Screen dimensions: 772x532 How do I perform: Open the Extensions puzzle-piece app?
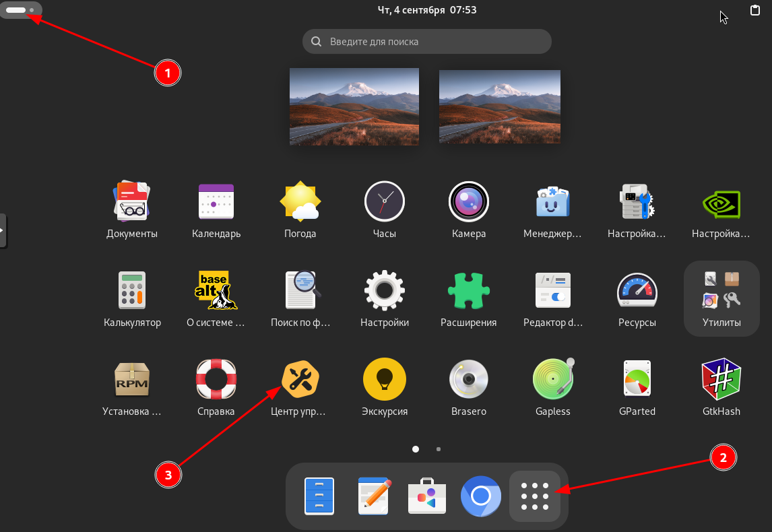[x=468, y=290]
